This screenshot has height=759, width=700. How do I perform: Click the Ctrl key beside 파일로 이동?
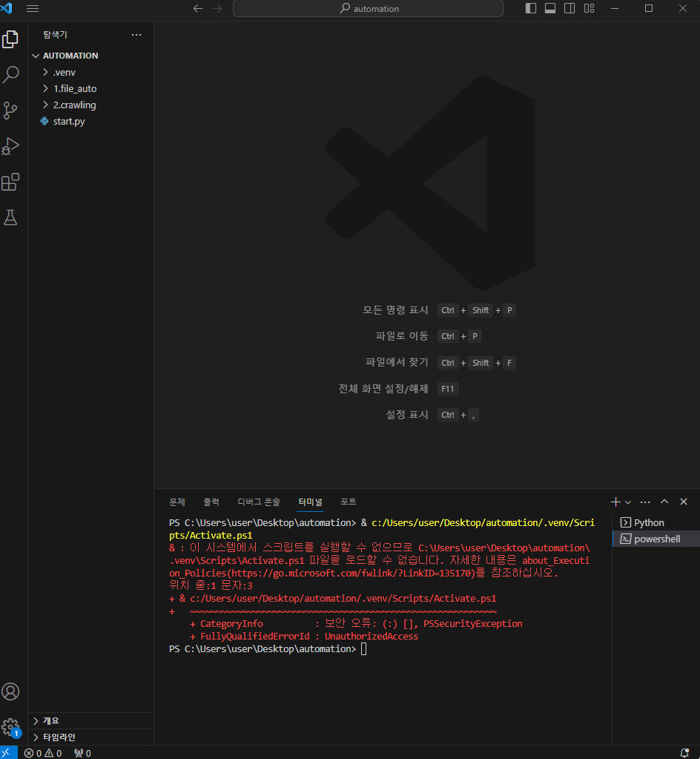pos(447,336)
